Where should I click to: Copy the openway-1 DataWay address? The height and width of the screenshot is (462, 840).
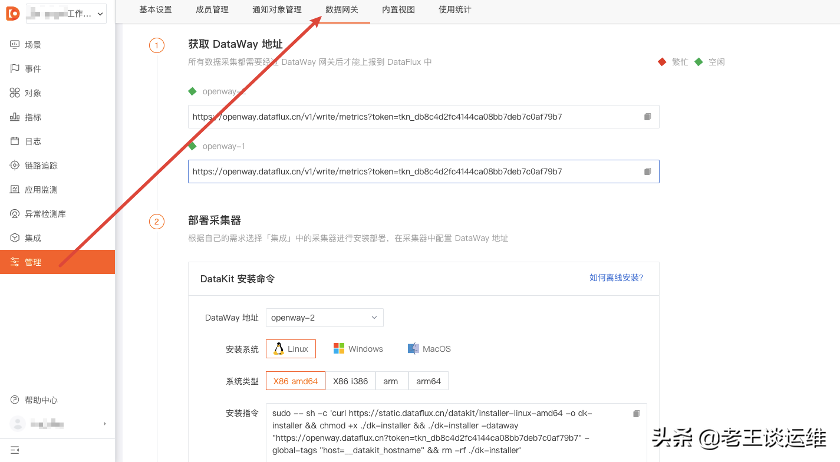[x=647, y=172]
